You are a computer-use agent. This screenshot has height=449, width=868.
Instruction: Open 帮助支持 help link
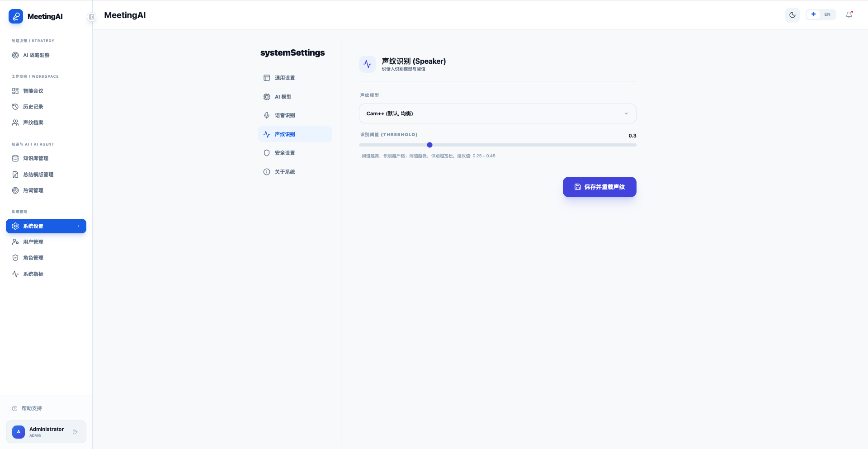(31, 408)
